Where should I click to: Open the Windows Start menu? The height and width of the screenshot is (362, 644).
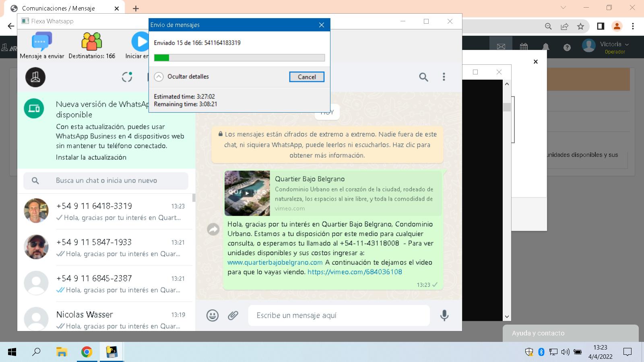pos(12,352)
